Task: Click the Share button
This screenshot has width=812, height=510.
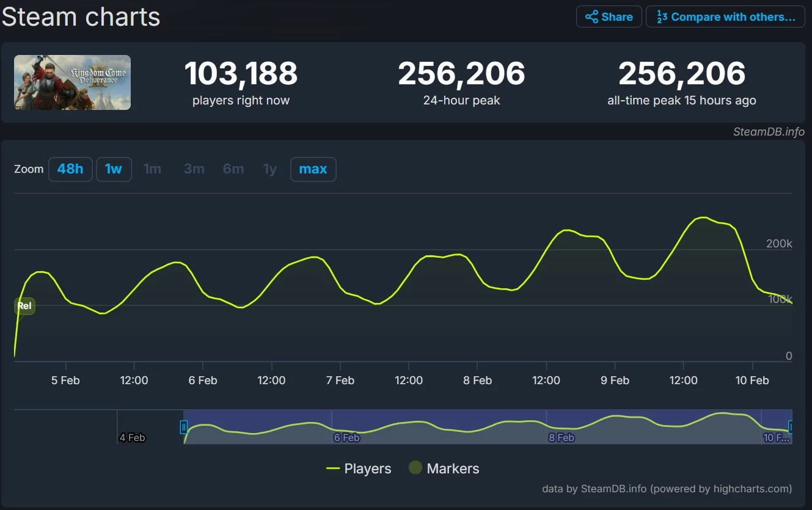Action: (609, 16)
